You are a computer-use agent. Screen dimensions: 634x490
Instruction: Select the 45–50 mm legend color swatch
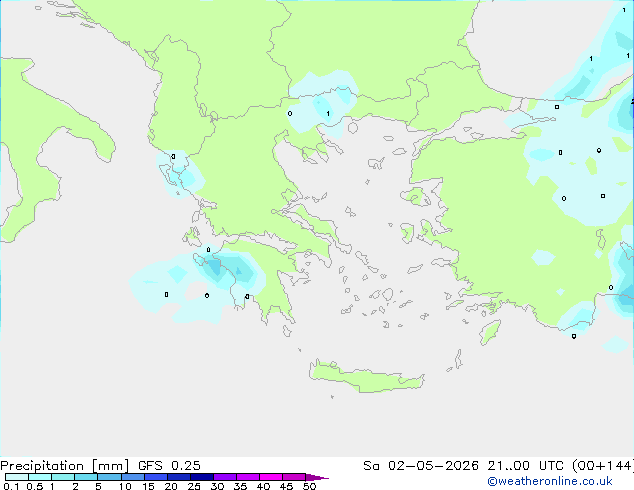294,477
